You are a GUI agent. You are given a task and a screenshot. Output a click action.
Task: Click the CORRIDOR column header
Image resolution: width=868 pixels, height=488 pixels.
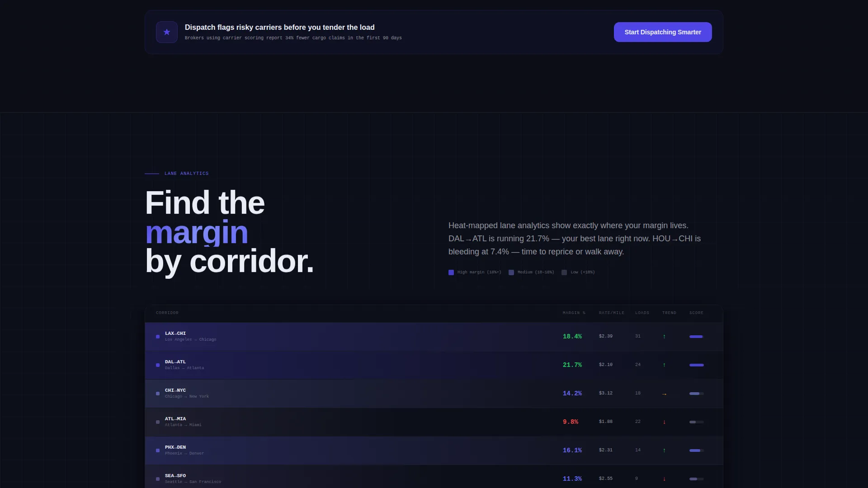click(167, 313)
